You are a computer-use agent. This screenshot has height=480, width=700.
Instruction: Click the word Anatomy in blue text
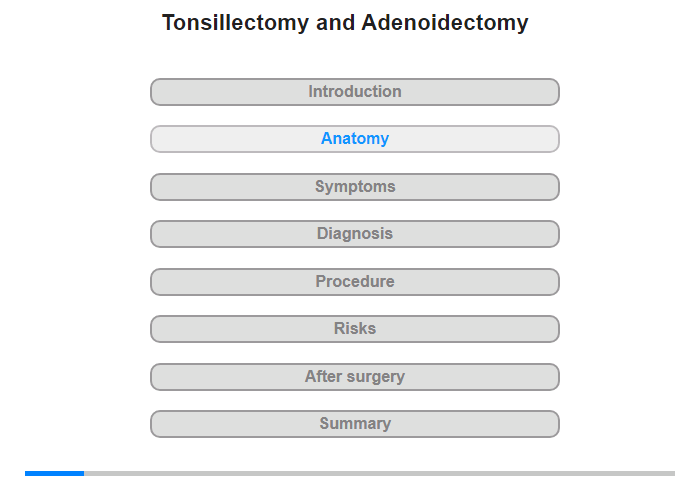click(x=355, y=138)
